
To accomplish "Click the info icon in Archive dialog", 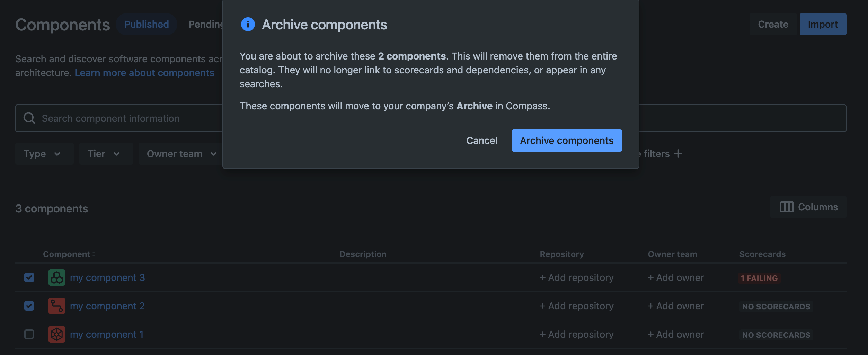I will 248,24.
